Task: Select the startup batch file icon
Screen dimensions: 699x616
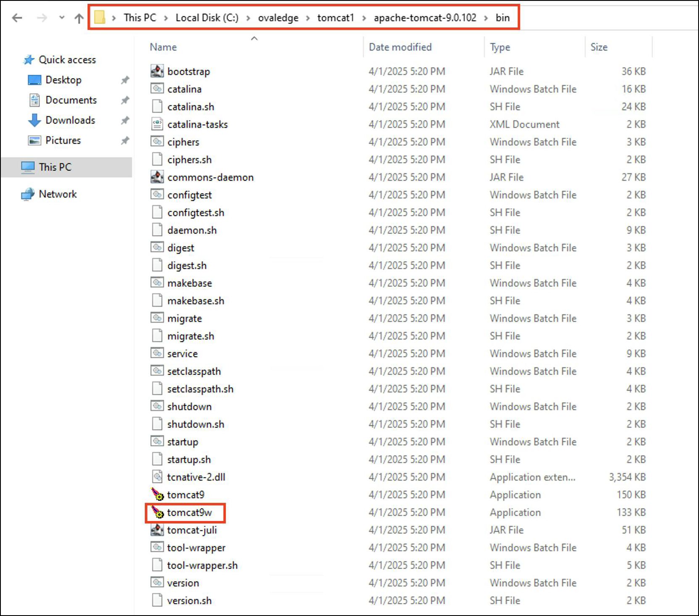Action: (157, 442)
